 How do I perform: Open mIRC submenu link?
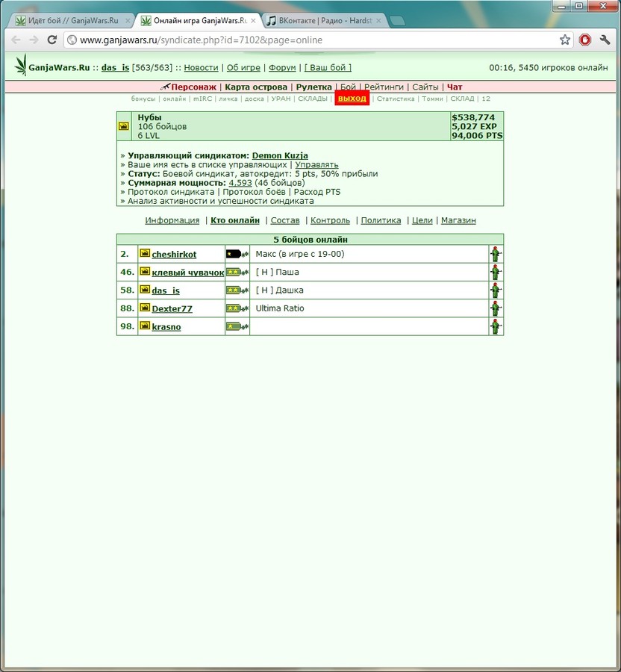point(202,99)
